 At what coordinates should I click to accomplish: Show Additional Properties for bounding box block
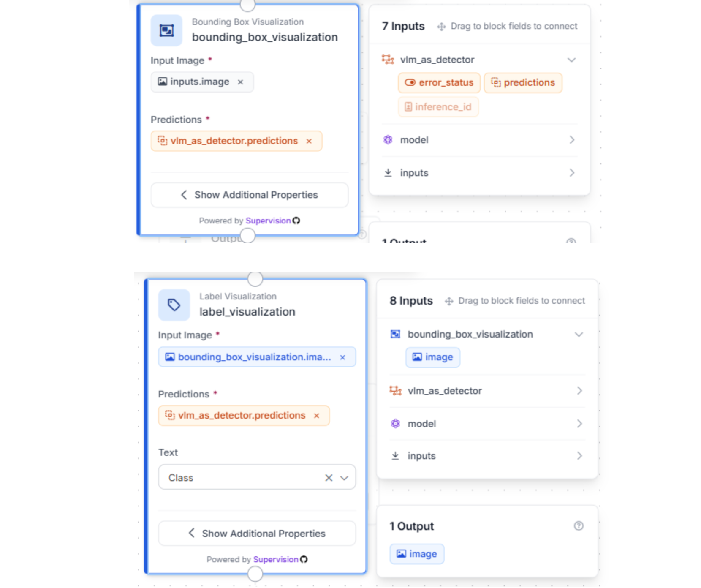tap(250, 195)
